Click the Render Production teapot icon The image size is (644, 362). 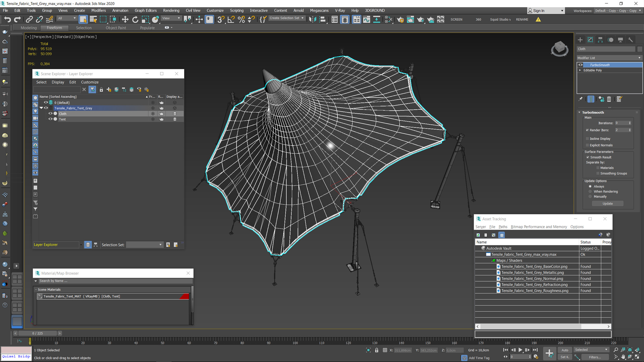point(420,19)
